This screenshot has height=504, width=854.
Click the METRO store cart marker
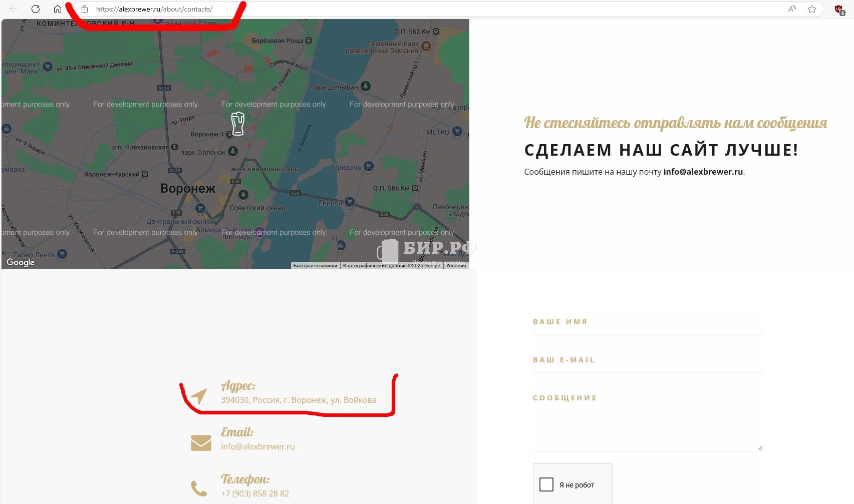457,131
